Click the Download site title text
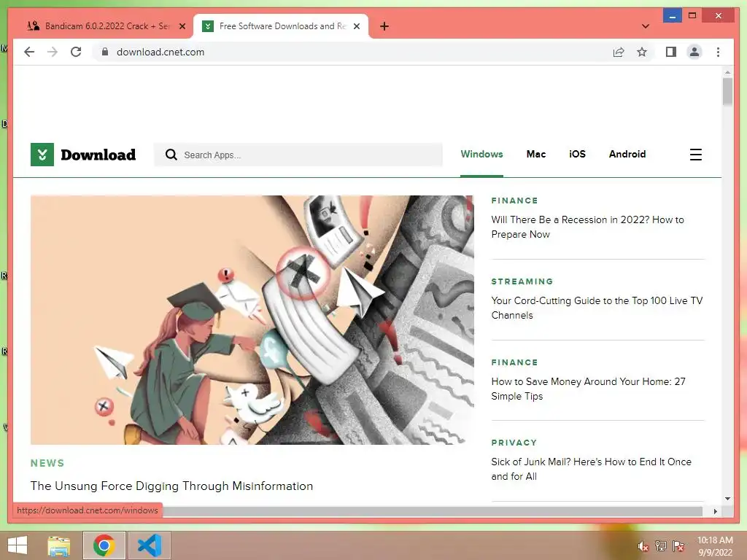Screen dimensions: 747x560 click(x=98, y=155)
